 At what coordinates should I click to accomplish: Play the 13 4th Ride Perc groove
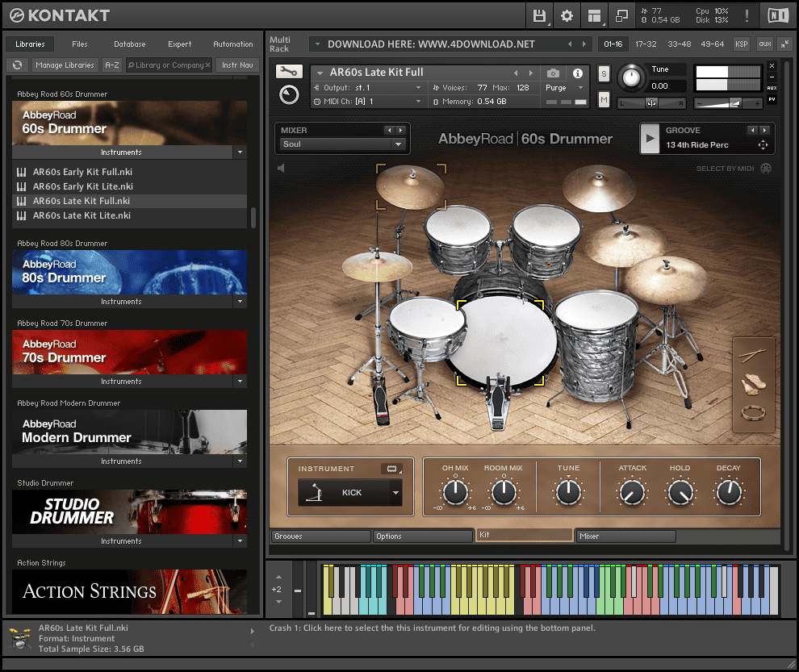tap(650, 138)
